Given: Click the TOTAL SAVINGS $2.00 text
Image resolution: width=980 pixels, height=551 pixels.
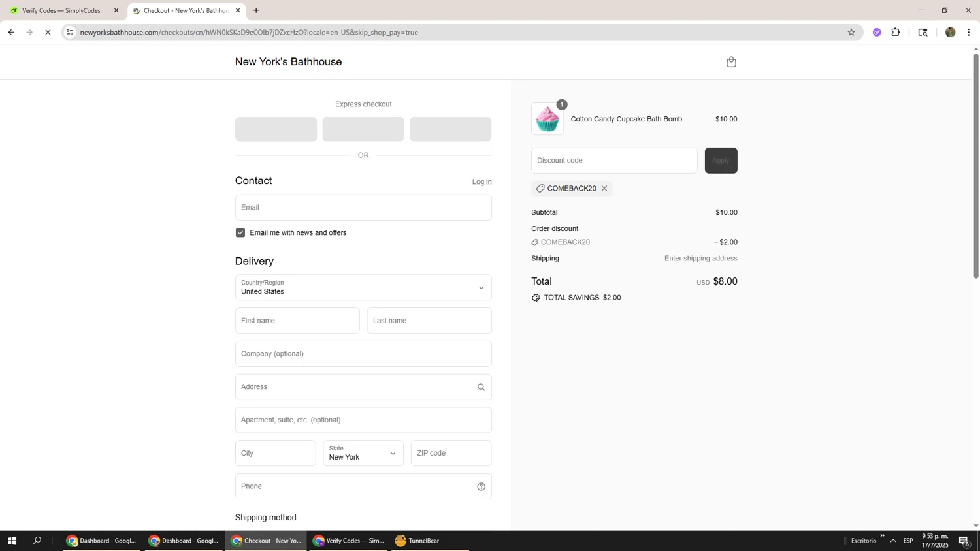Looking at the screenshot, I should click(582, 298).
